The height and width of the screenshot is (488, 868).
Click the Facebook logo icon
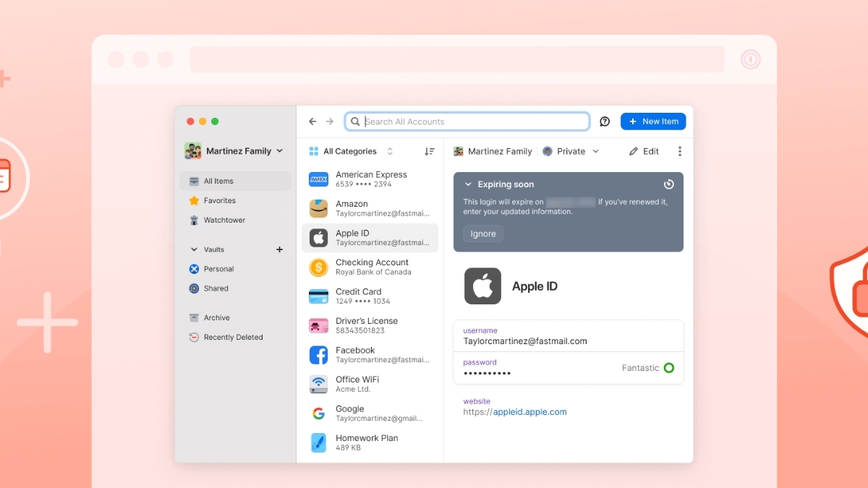[318, 355]
